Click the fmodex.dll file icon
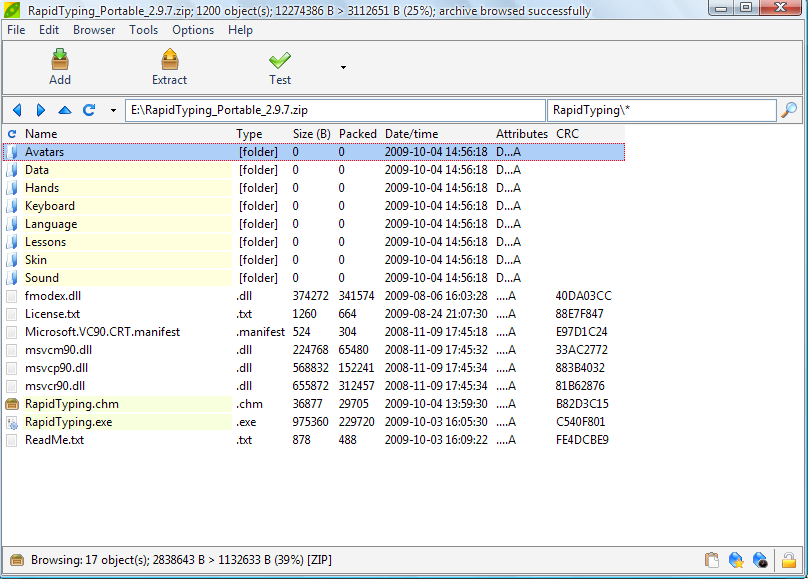The image size is (808, 579). click(12, 296)
